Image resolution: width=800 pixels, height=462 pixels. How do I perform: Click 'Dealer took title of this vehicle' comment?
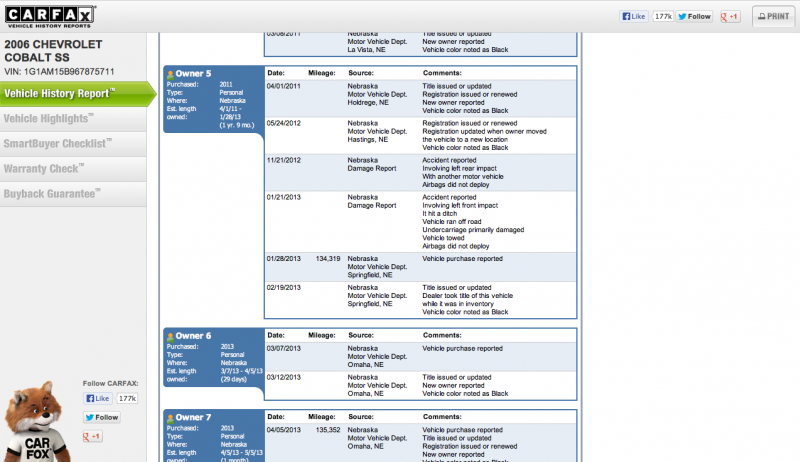coord(467,296)
